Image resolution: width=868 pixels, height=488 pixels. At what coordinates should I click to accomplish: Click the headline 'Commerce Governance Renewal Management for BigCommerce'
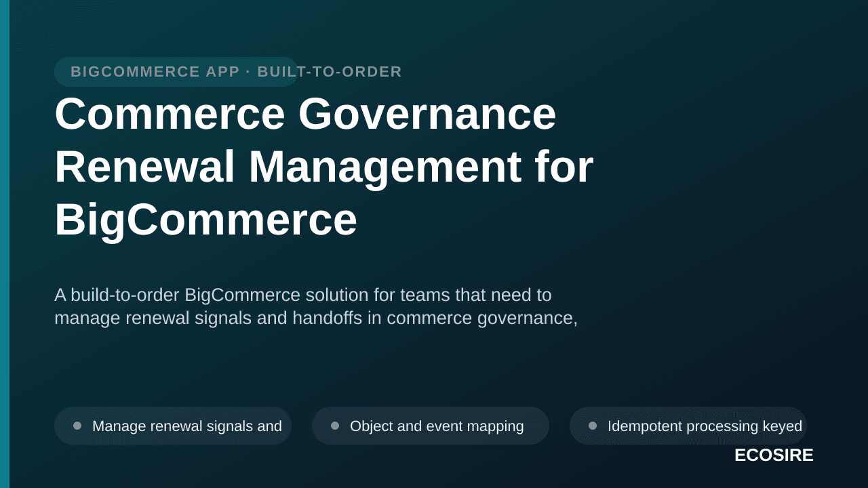click(x=324, y=166)
